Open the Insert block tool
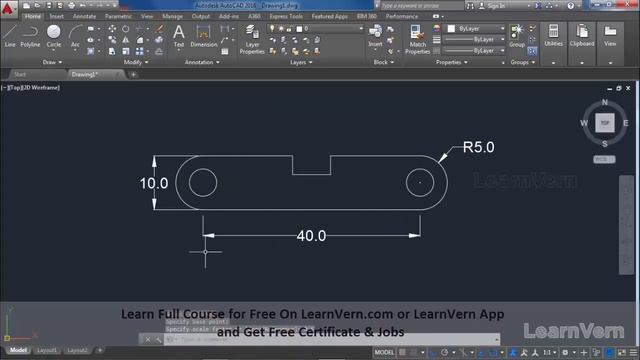The height and width of the screenshot is (360, 640). (x=375, y=36)
